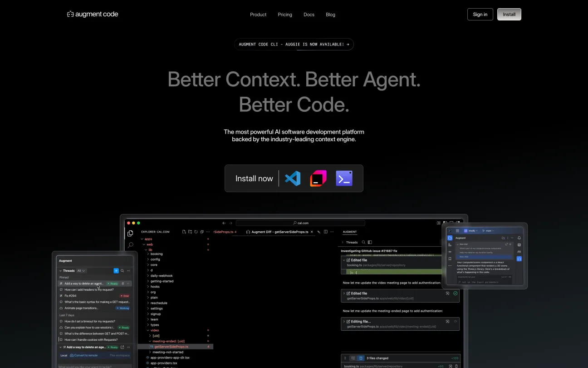Click the New File icon in the Explorer header

[184, 232]
